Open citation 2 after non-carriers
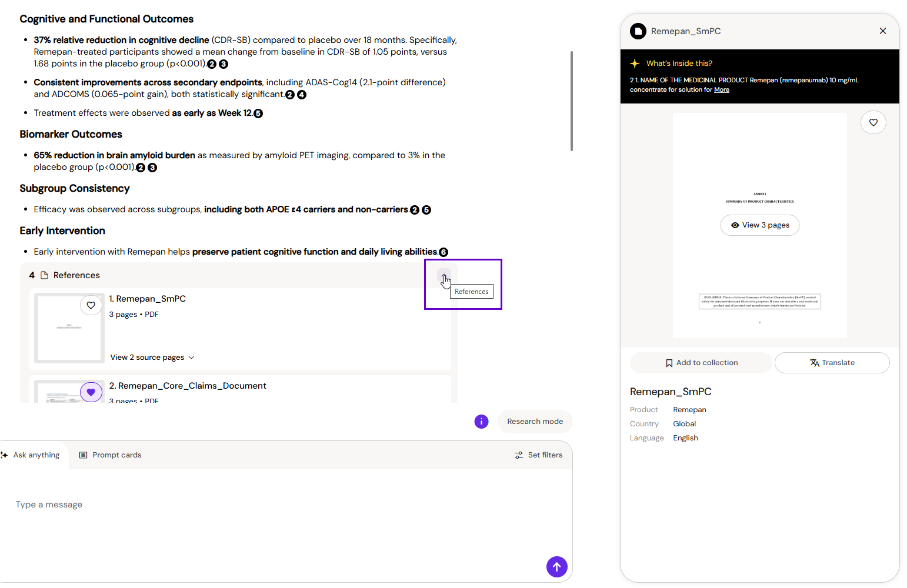 coord(415,210)
